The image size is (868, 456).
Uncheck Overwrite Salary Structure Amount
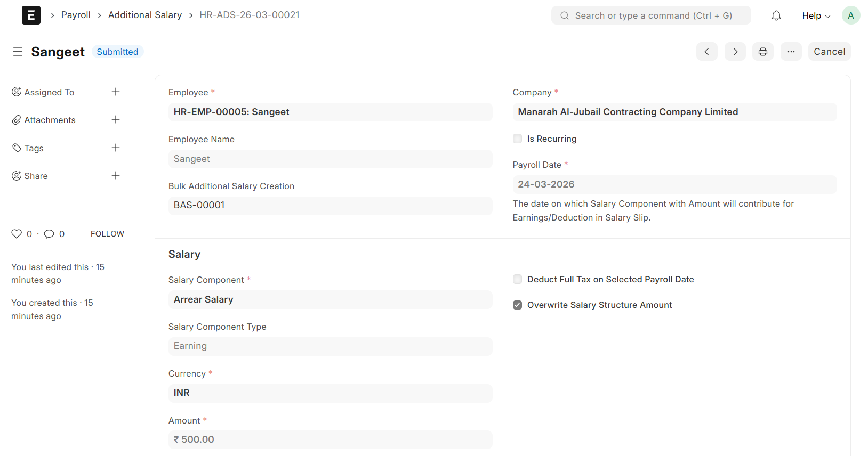click(517, 305)
